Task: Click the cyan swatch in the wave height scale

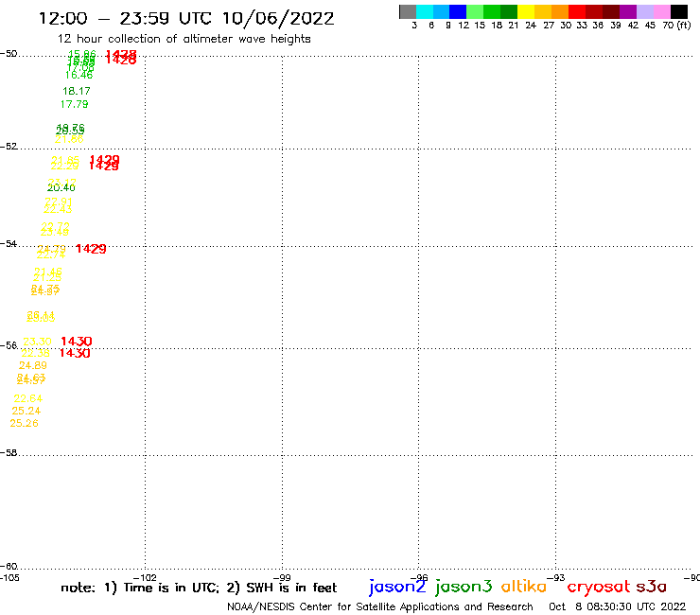Action: click(425, 11)
